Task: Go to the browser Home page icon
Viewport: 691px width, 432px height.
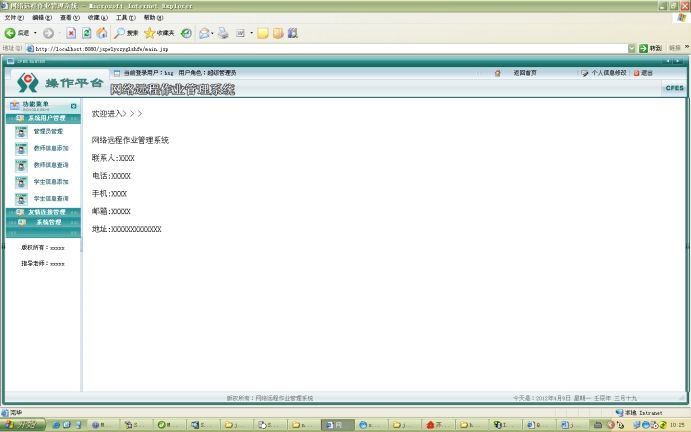Action: tap(102, 33)
